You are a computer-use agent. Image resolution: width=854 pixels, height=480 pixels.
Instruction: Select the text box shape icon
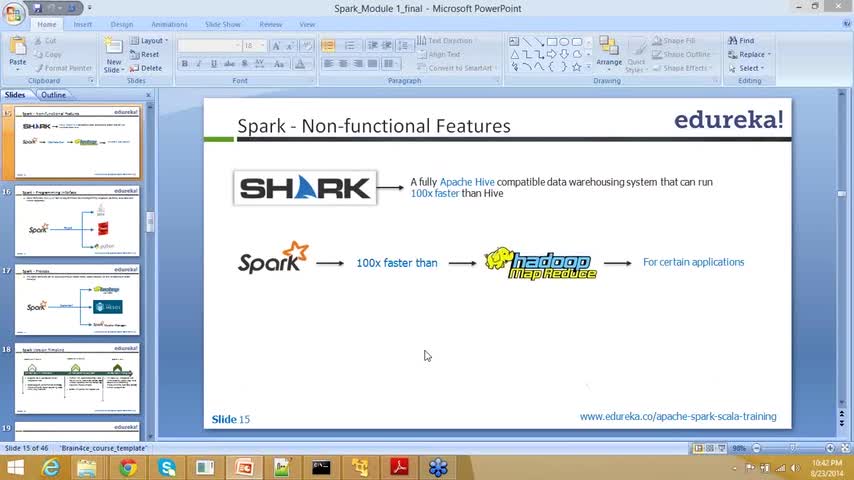coord(514,41)
